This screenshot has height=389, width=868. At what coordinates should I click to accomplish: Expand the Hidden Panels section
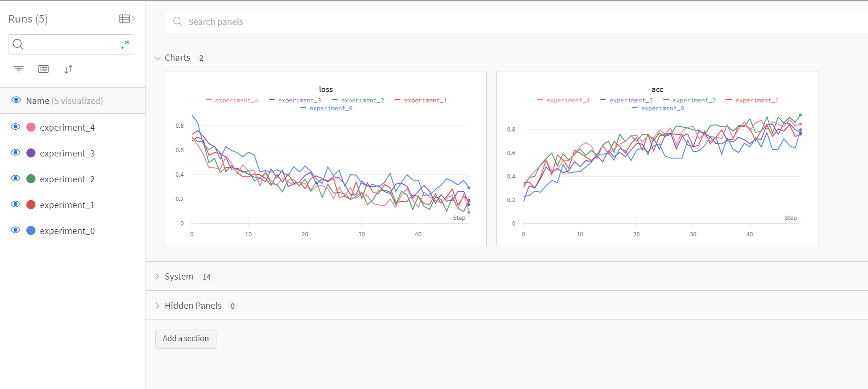[x=158, y=306]
